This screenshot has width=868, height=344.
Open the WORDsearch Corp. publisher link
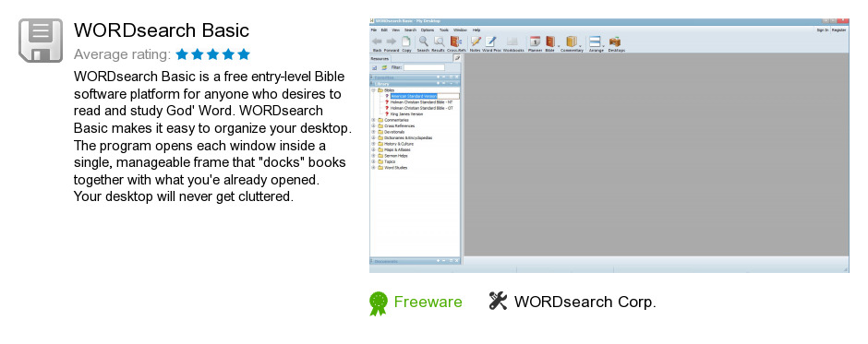pyautogui.click(x=585, y=302)
